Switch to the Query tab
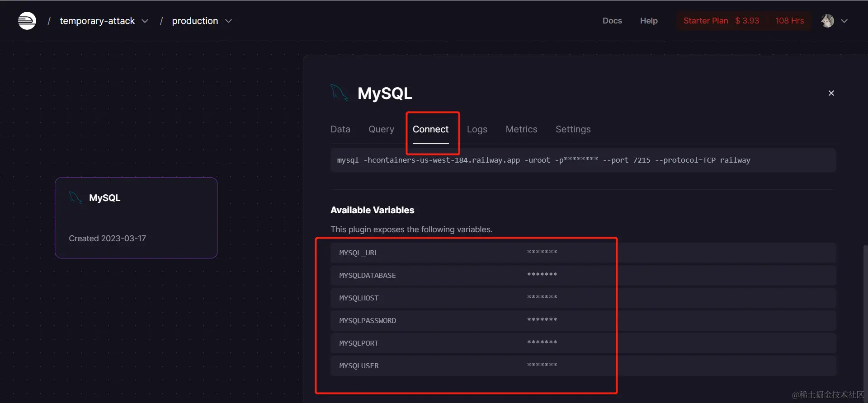The image size is (868, 403). 381,129
